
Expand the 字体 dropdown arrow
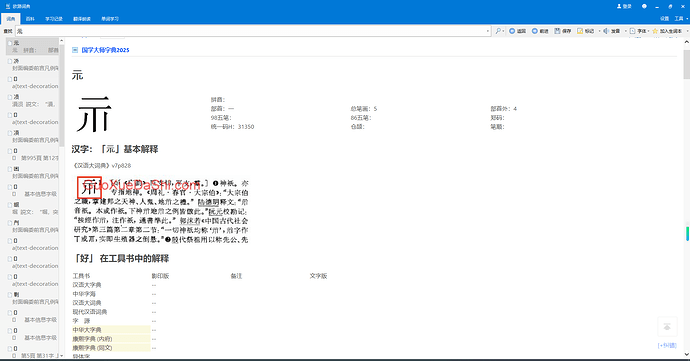tap(648, 31)
